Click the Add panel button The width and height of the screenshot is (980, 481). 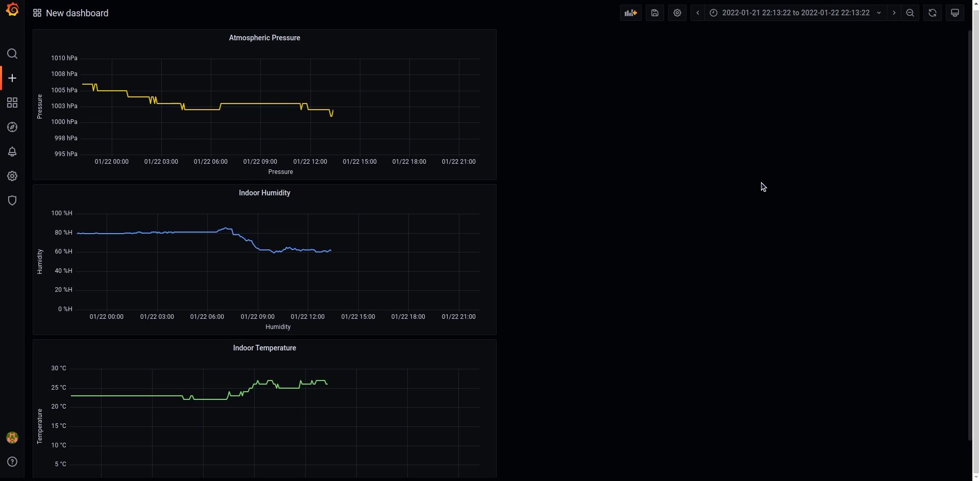pyautogui.click(x=631, y=13)
